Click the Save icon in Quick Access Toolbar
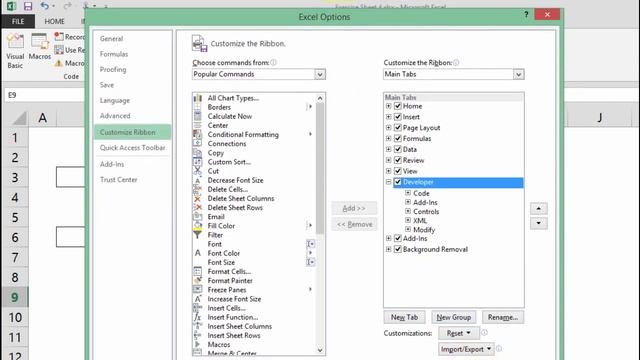Screen dimensions: 640x360 pyautogui.click(x=28, y=6)
